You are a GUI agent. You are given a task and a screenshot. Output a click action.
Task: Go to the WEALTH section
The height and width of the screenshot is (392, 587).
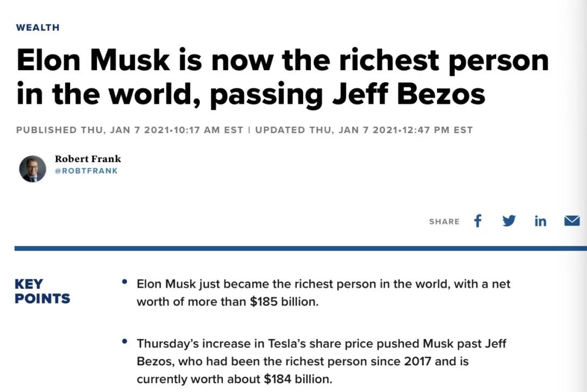pyautogui.click(x=38, y=28)
